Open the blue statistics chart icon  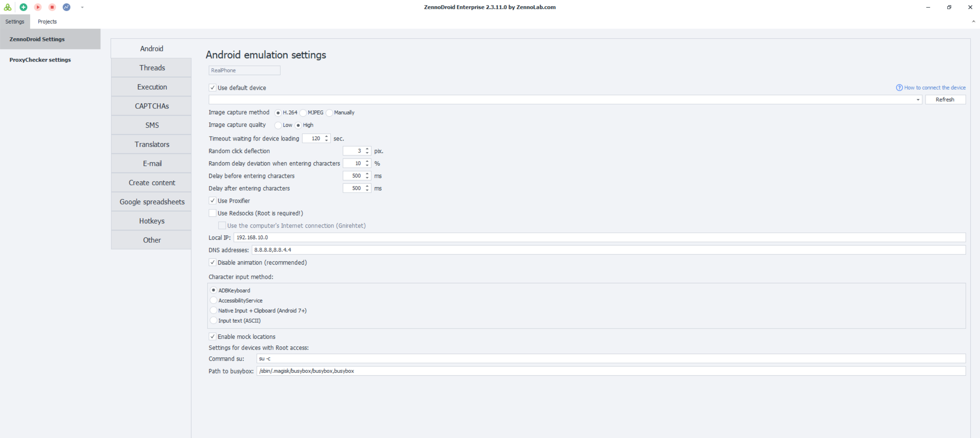pyautogui.click(x=67, y=7)
